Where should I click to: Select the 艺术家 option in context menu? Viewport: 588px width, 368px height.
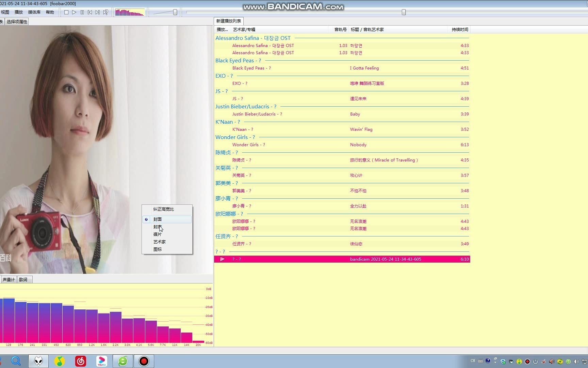click(x=167, y=242)
